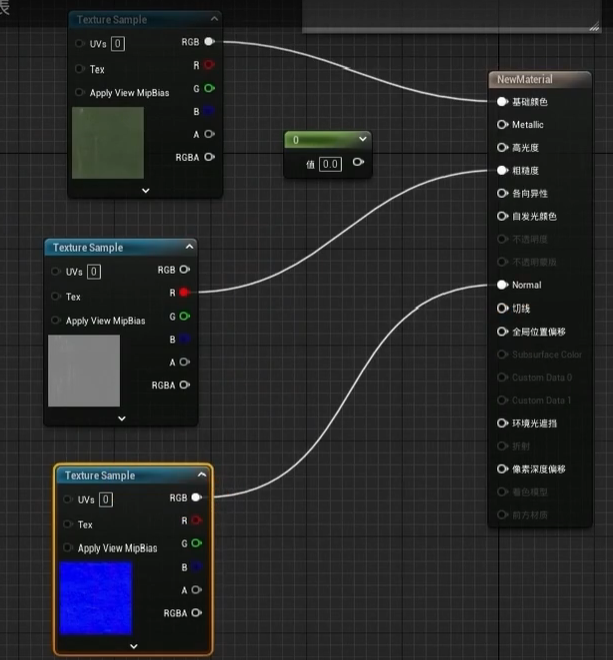Viewport: 613px width, 660px height.
Task: Click the output pin of the constant 0 node
Action: (x=358, y=162)
